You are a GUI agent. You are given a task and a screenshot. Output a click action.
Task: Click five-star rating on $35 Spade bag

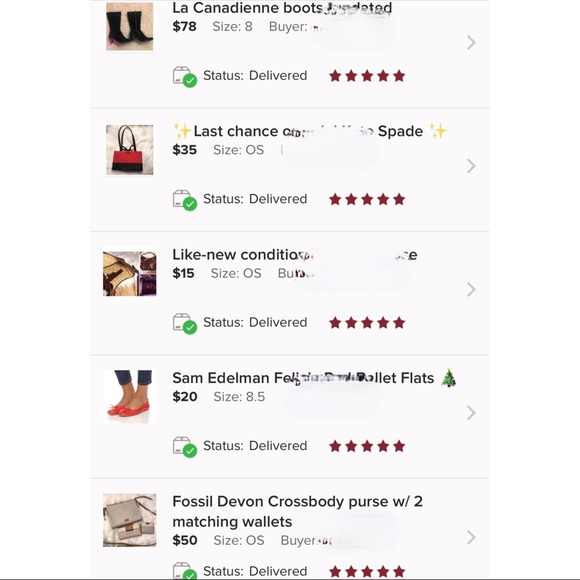[x=367, y=199]
